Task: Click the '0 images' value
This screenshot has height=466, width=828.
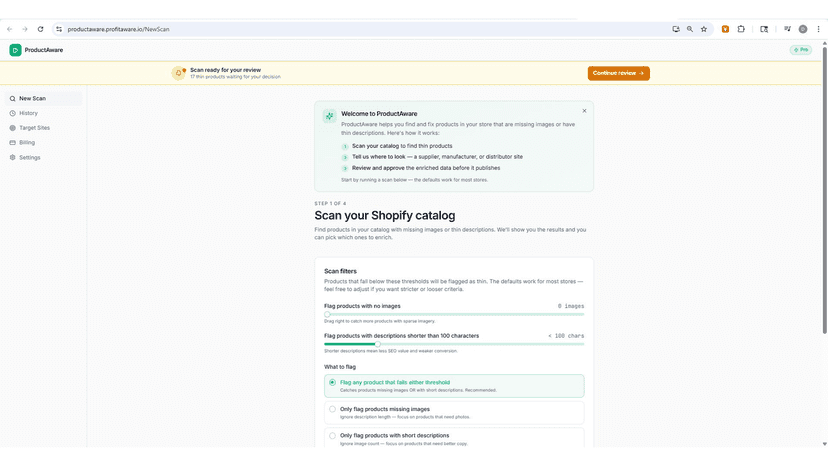Action: tap(571, 306)
